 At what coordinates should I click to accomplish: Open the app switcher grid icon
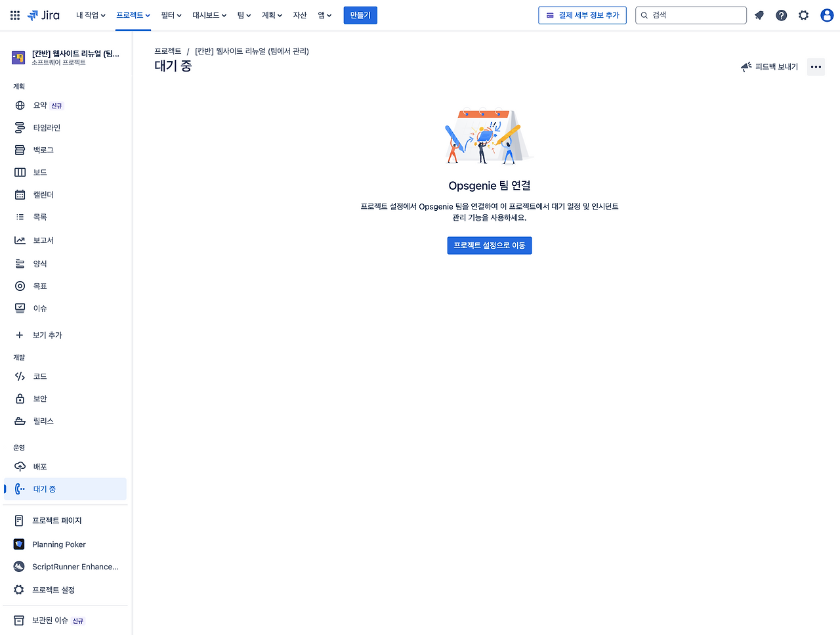[x=15, y=15]
